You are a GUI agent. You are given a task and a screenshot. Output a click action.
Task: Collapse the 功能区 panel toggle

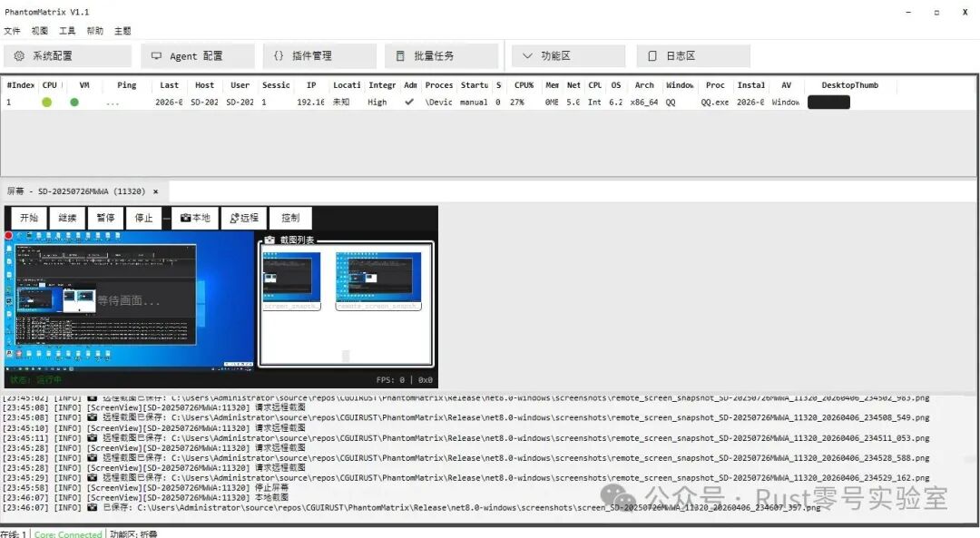[568, 55]
